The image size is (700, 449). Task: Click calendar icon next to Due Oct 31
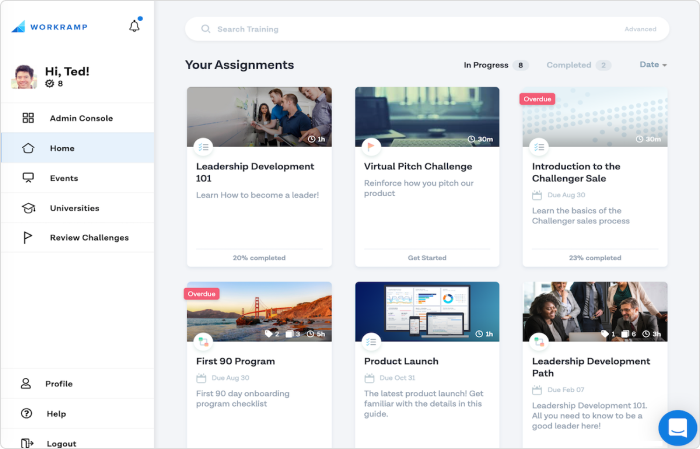369,378
